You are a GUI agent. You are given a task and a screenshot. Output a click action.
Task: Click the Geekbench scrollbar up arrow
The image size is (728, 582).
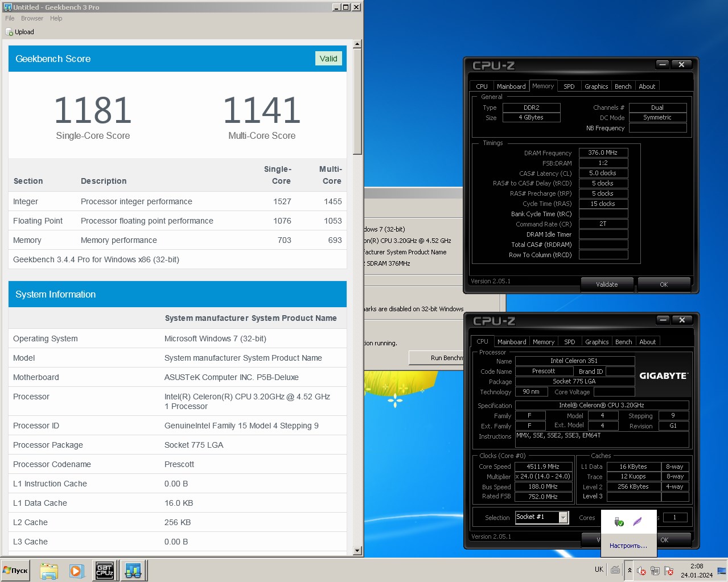357,44
